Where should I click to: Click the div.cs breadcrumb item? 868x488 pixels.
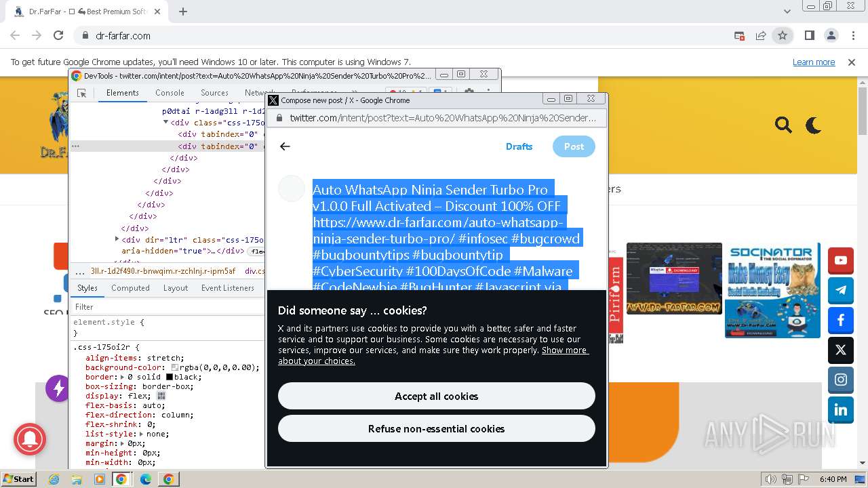point(255,271)
